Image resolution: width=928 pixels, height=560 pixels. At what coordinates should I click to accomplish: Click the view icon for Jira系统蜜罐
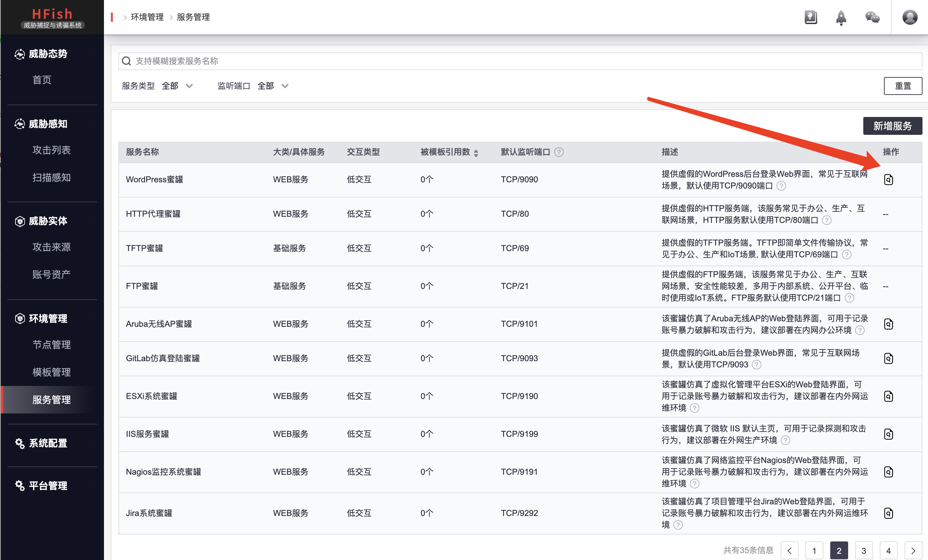point(888,513)
